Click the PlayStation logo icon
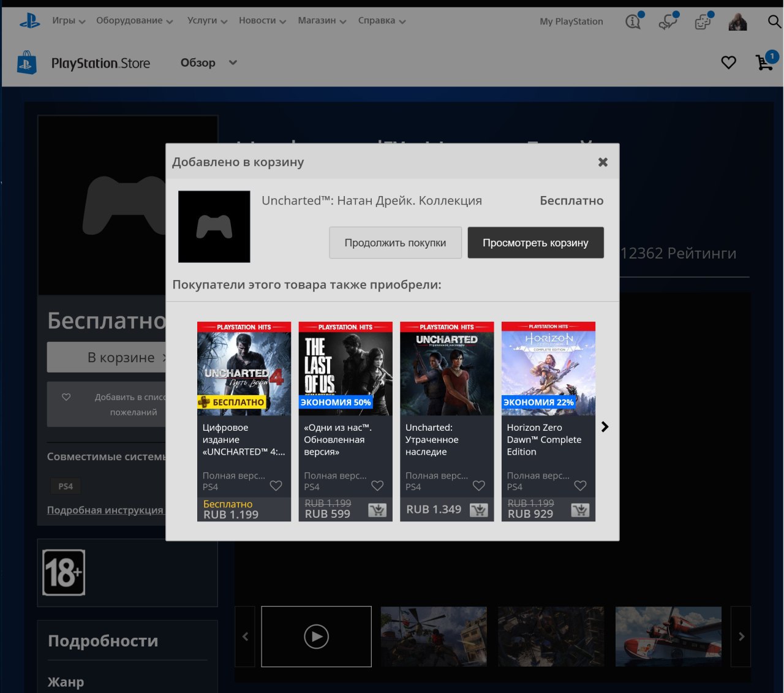 pos(29,21)
